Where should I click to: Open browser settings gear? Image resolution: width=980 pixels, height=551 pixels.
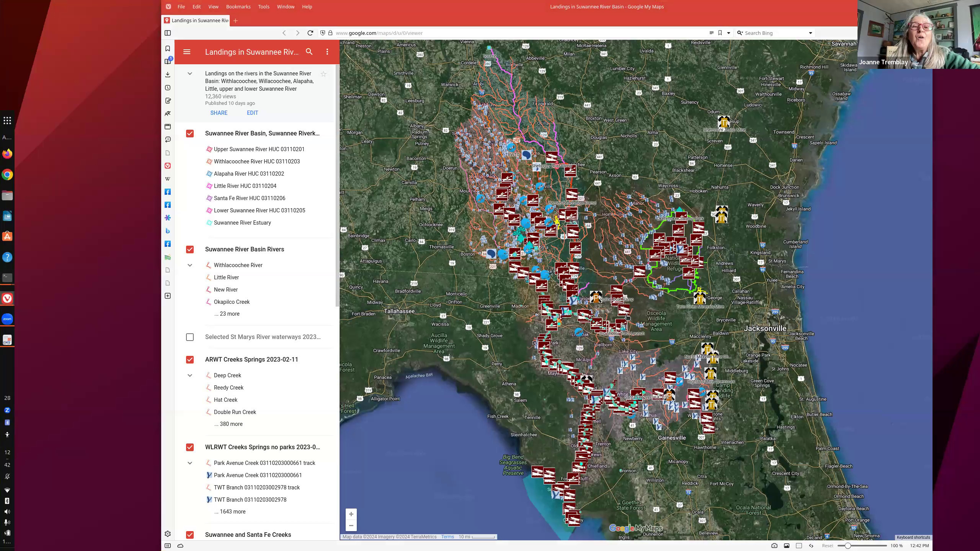168,534
